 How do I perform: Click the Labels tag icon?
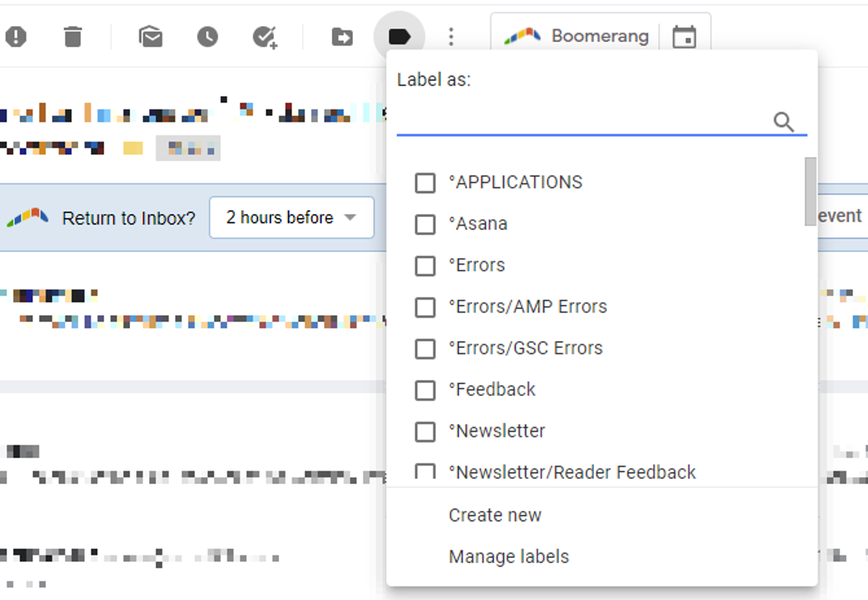(x=399, y=35)
